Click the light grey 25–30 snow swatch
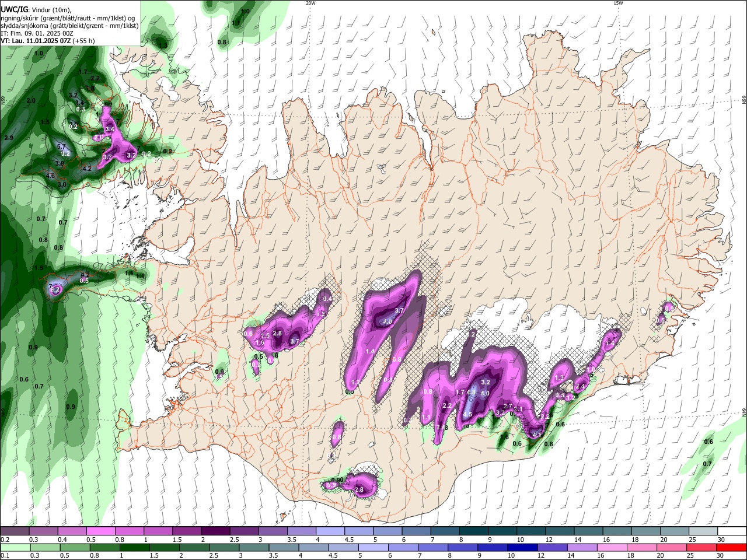Screen dimensions: 747x560 coord(703,531)
